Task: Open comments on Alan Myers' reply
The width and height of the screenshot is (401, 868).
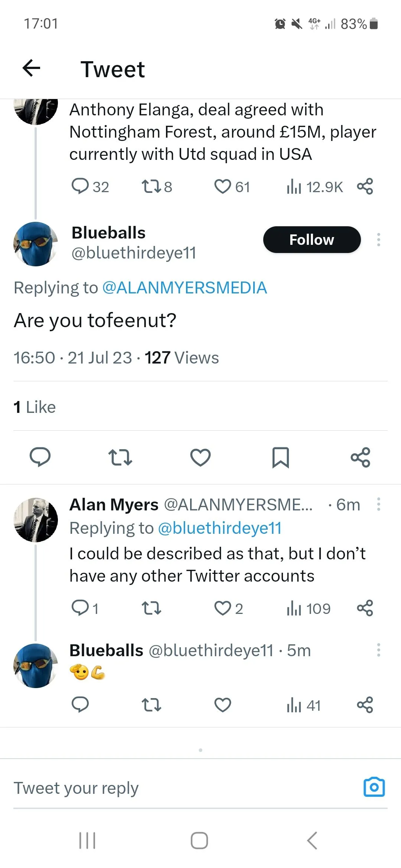Action: (x=80, y=608)
